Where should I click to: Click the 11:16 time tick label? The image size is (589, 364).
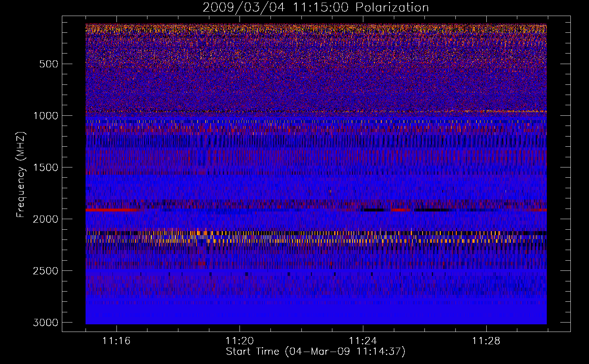click(116, 341)
